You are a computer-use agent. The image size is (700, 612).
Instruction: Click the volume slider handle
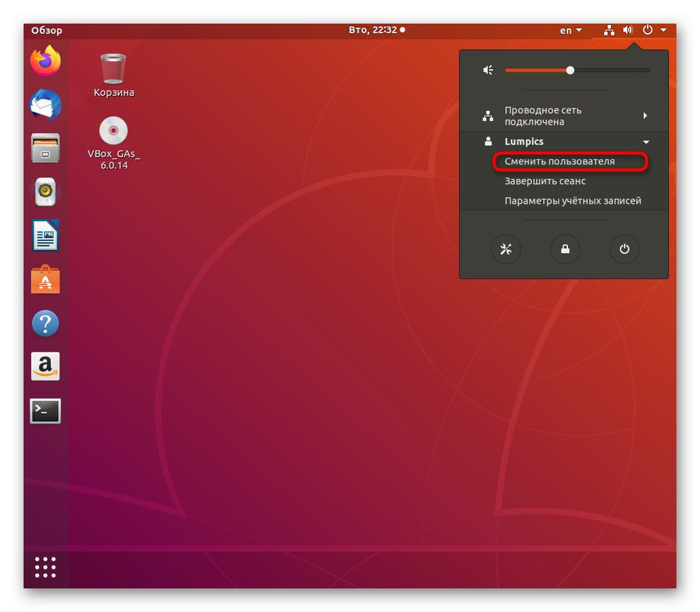click(x=570, y=70)
